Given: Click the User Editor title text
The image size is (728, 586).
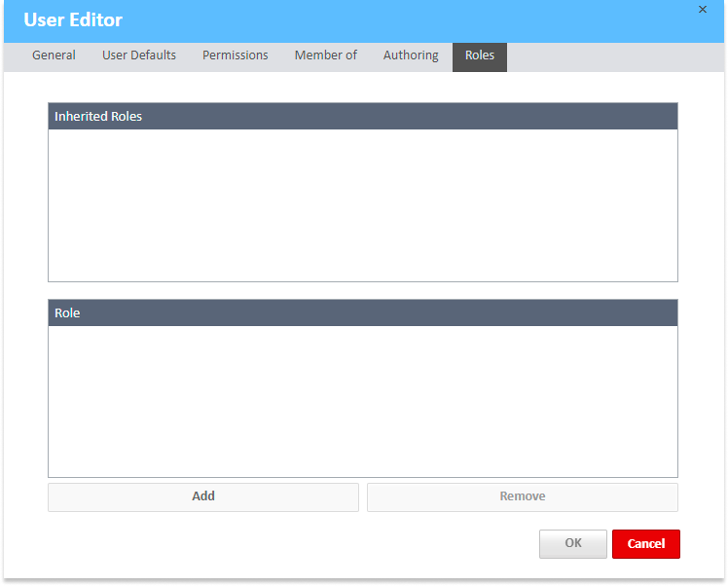Looking at the screenshot, I should tap(73, 20).
